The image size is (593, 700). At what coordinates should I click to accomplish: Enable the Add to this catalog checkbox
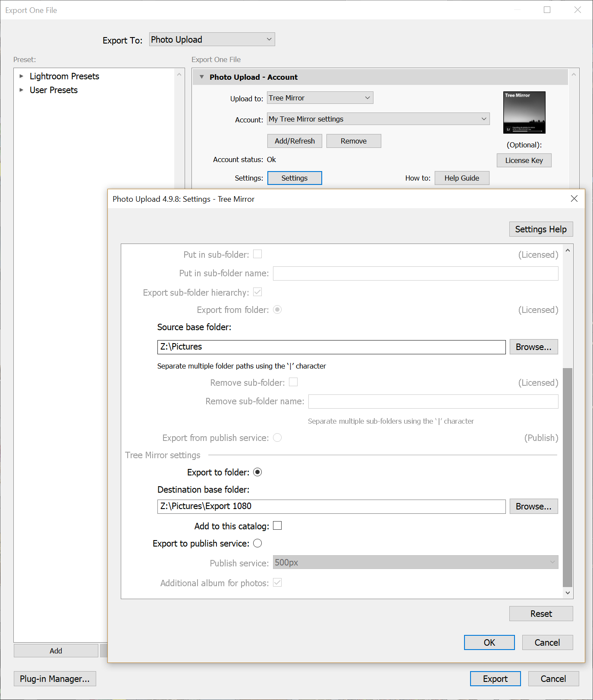tap(277, 526)
